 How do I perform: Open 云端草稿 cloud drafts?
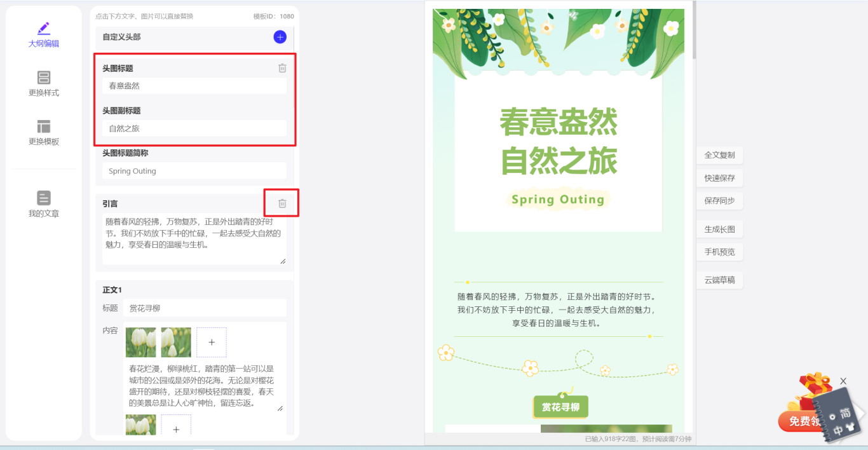(x=719, y=280)
